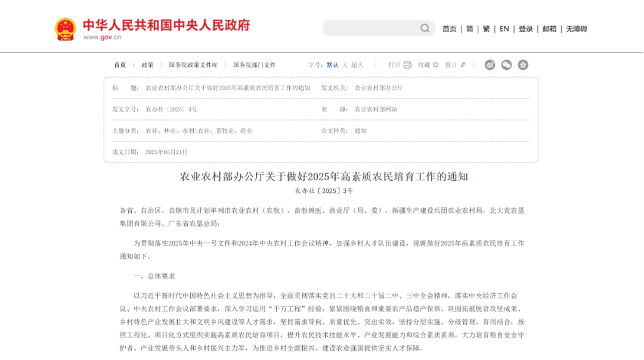
Task: Switch font size to 超大
Action: pos(357,65)
